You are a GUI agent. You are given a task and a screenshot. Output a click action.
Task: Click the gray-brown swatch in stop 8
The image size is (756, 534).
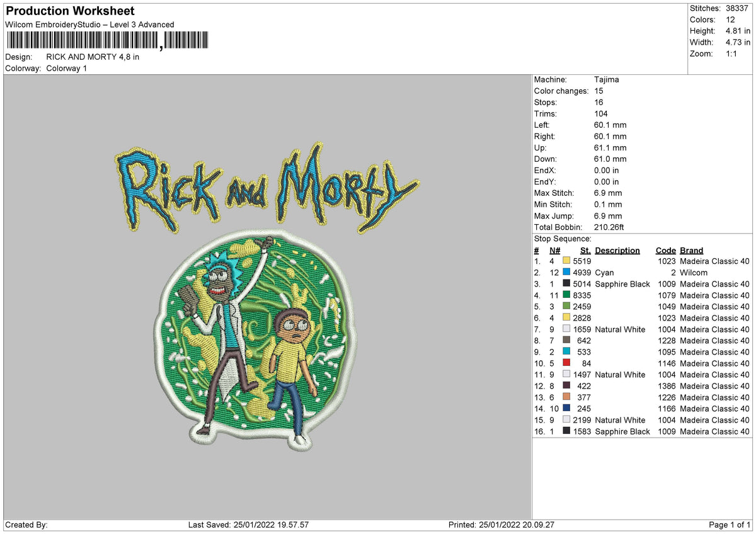point(566,341)
